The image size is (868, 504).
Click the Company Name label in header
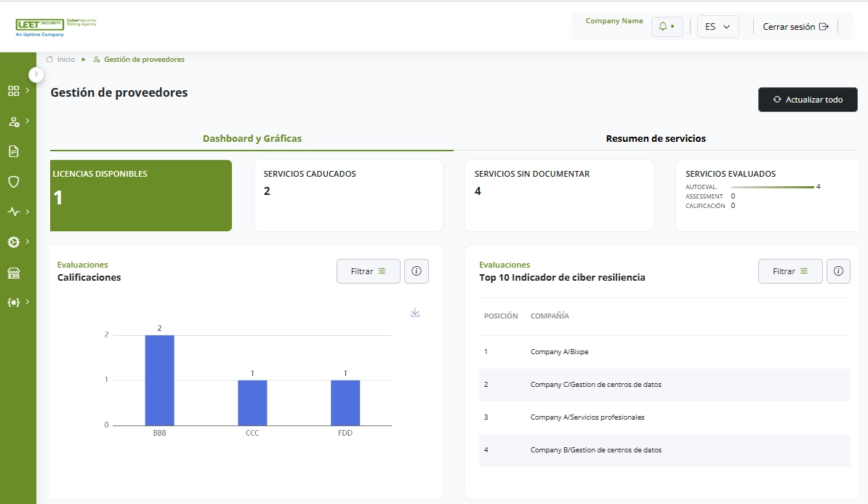coord(614,21)
